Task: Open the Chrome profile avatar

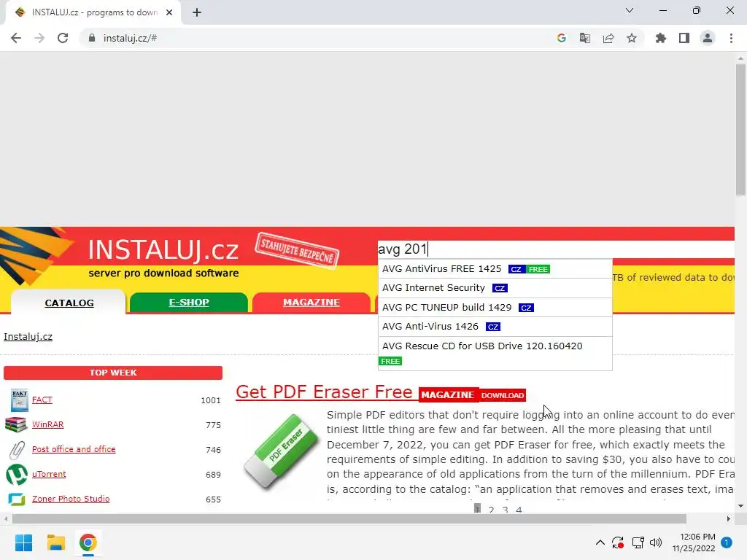Action: tap(708, 38)
